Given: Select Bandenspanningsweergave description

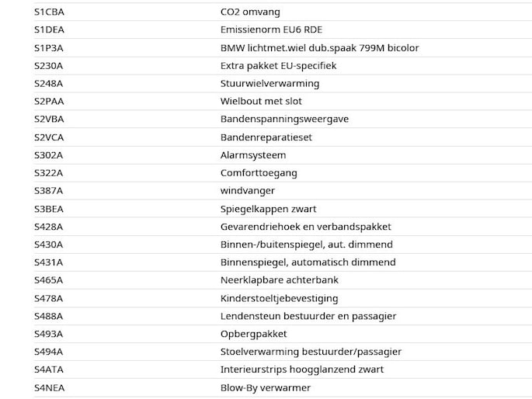Looking at the screenshot, I should click(x=284, y=120).
